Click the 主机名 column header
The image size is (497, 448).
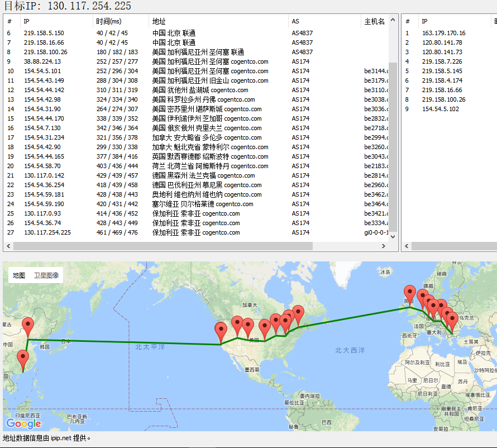click(374, 21)
